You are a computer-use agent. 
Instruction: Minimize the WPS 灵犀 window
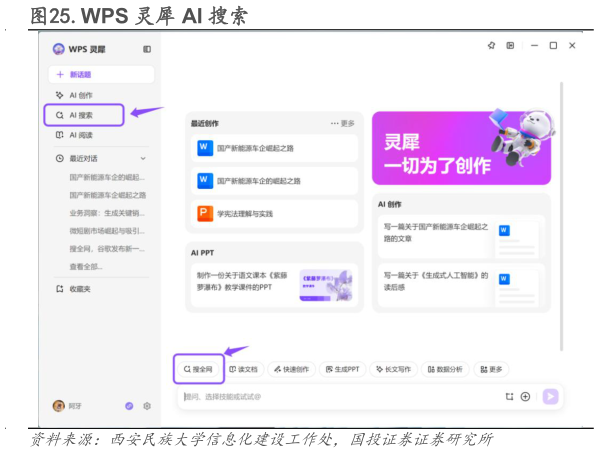(x=534, y=45)
